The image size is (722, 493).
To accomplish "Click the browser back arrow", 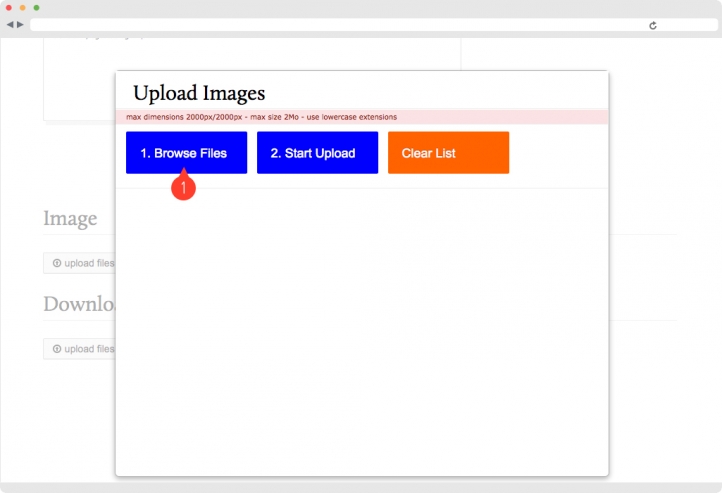I will (x=10, y=24).
